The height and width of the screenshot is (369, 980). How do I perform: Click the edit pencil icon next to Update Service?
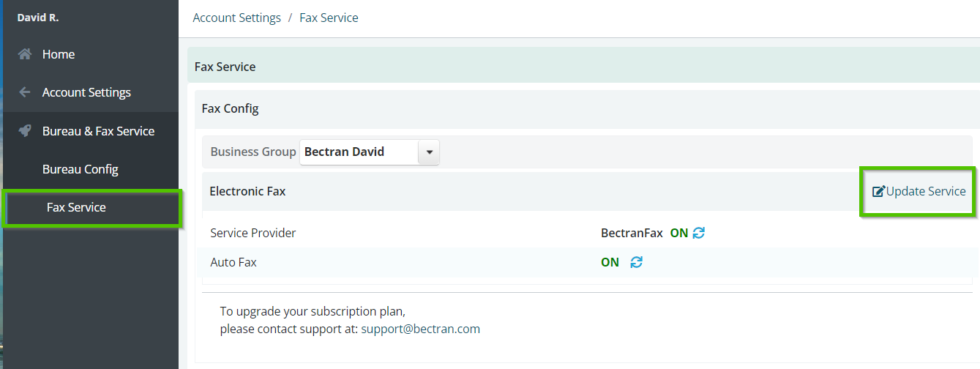878,191
